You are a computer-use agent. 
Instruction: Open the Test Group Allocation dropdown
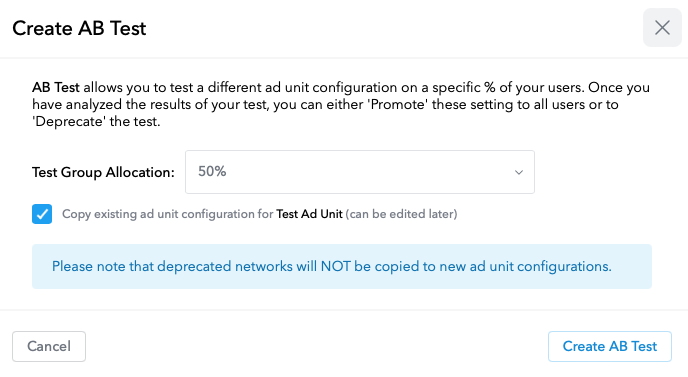click(x=360, y=172)
